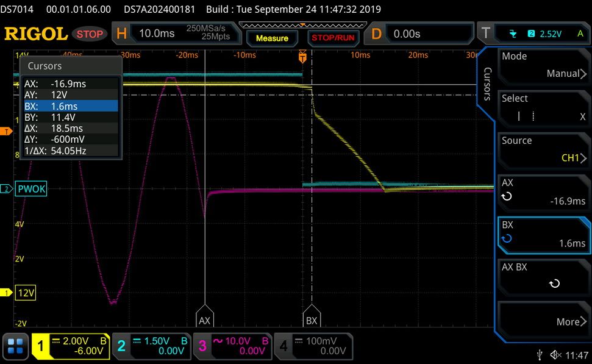Toggle channel 1 yellow button
Image resolution: width=592 pixels, height=364 pixels.
click(x=71, y=346)
